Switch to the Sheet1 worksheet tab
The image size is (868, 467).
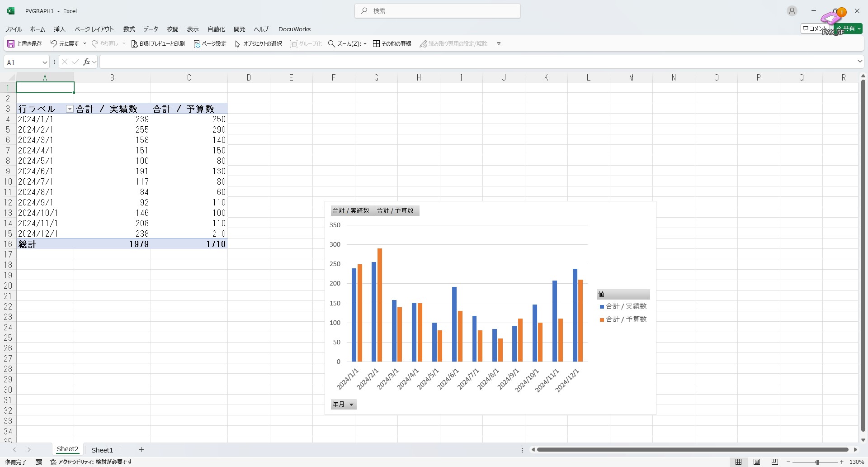102,450
